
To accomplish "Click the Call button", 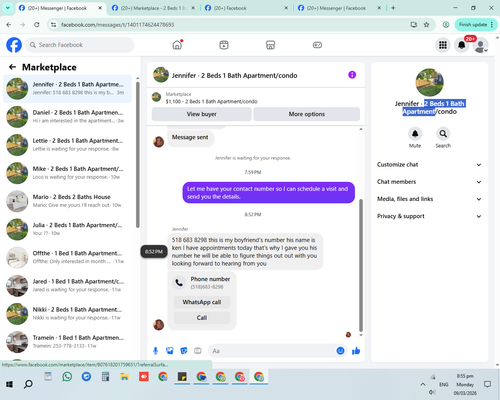I will tap(202, 318).
